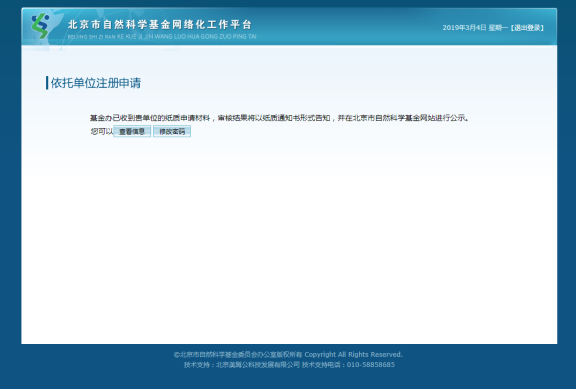Click the green and blue platform logo
This screenshot has height=389, width=576.
point(40,26)
